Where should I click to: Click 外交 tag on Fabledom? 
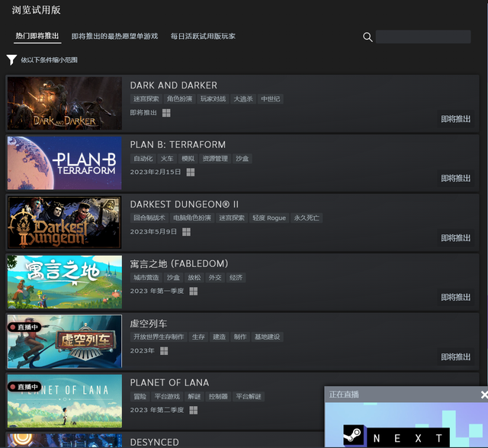[215, 277]
